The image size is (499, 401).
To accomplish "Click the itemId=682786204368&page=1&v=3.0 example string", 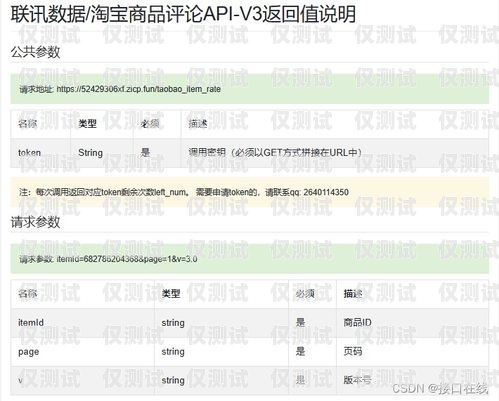I will 127,259.
